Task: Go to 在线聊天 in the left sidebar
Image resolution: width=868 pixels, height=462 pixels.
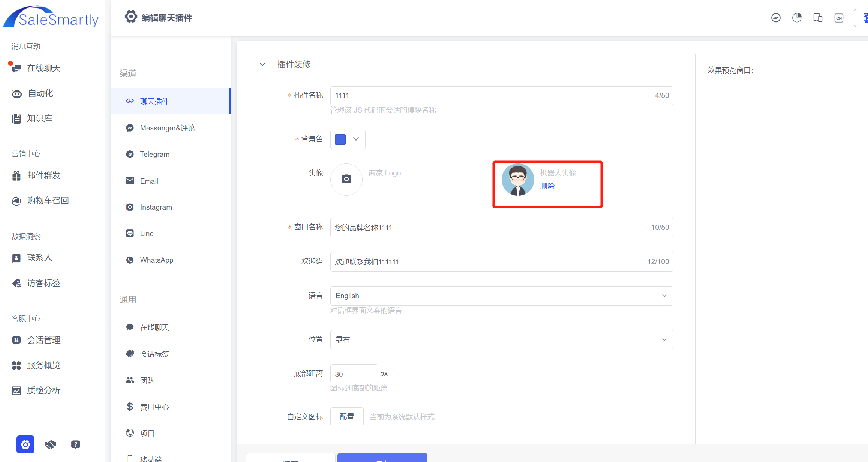Action: pyautogui.click(x=43, y=68)
